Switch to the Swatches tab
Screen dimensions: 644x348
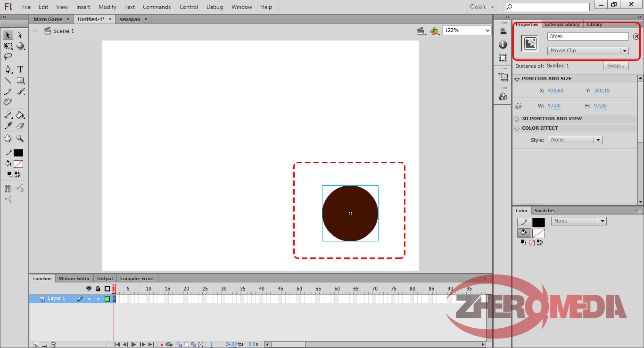click(x=545, y=211)
